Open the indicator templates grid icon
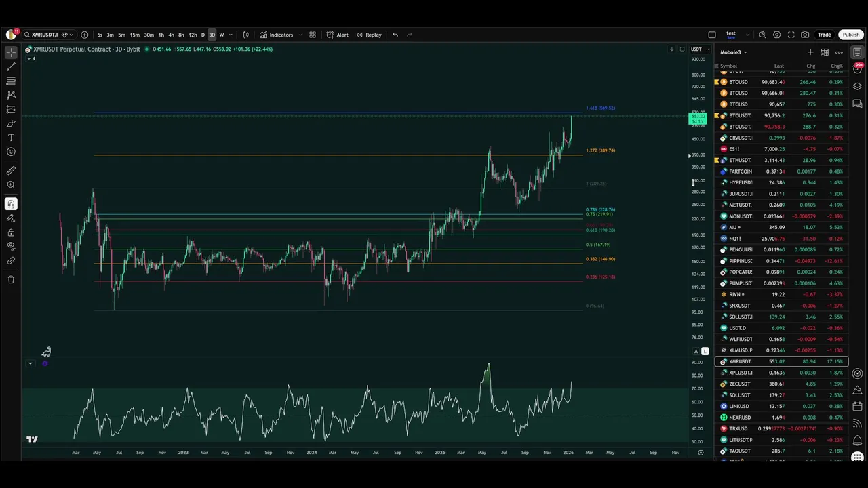The height and width of the screenshot is (488, 868). pyautogui.click(x=313, y=35)
